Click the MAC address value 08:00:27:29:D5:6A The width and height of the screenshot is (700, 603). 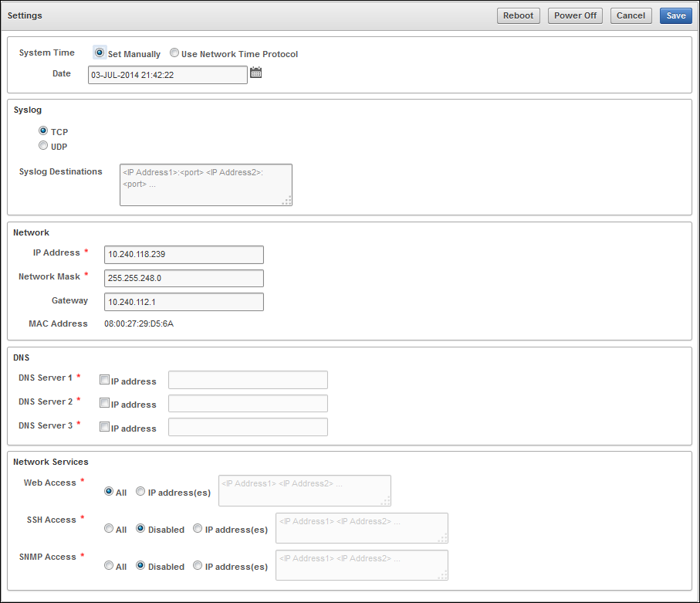coord(139,324)
